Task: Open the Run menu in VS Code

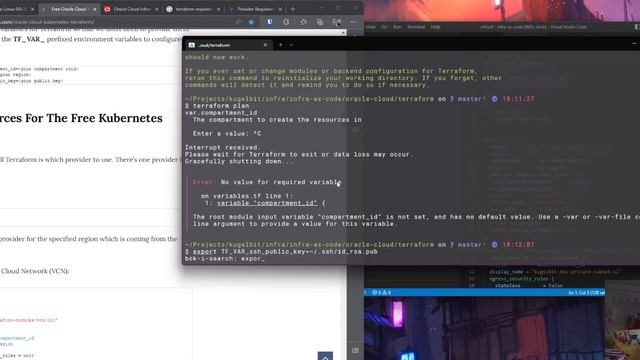Action: click(397, 27)
